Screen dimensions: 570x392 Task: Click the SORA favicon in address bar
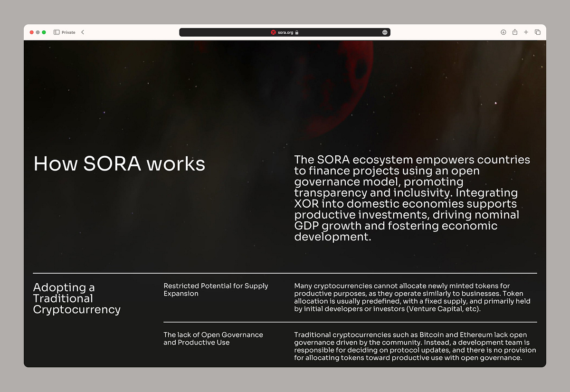click(x=273, y=32)
